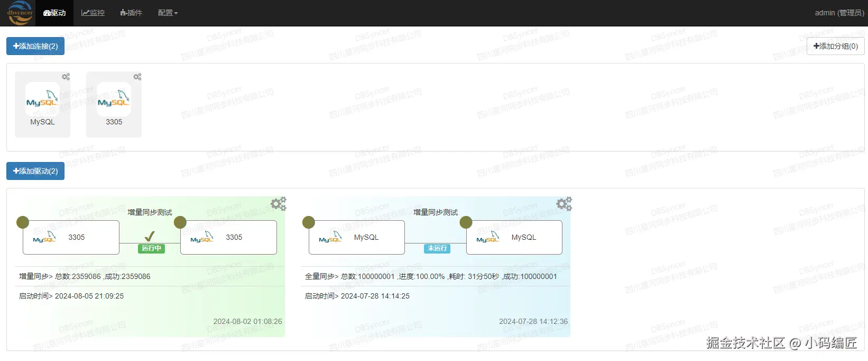Click MySQL logo inside source 3305 node
Image resolution: width=868 pixels, height=361 pixels.
tap(44, 237)
